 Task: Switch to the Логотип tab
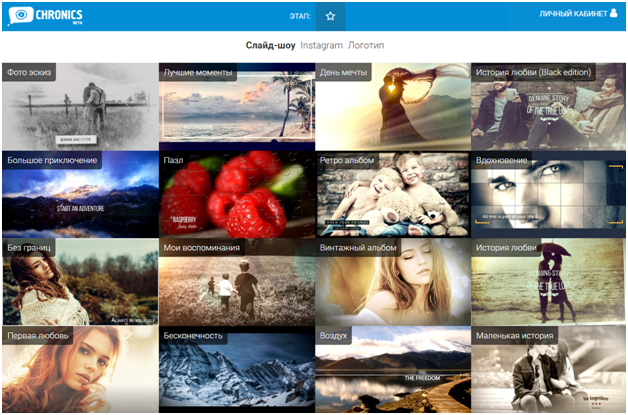[x=366, y=45]
